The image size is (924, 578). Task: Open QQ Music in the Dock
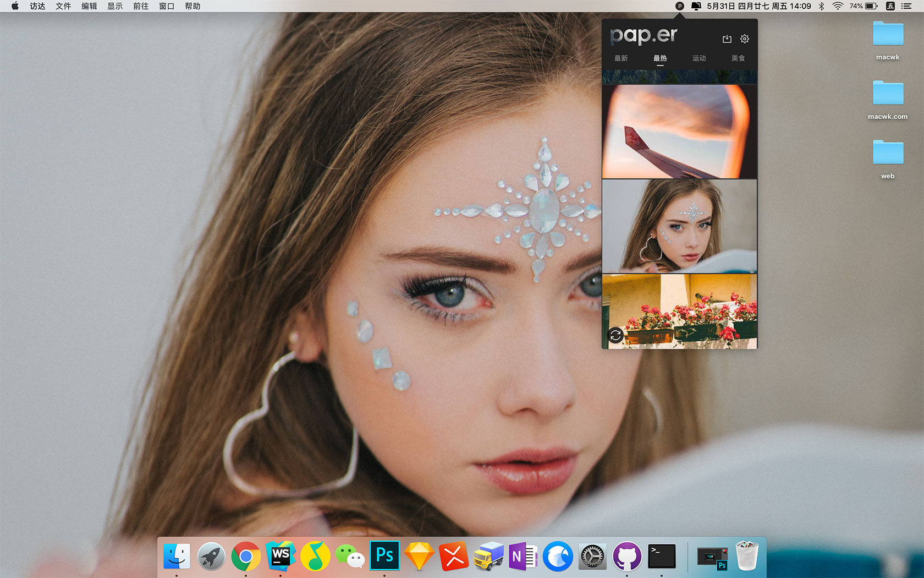tap(315, 557)
